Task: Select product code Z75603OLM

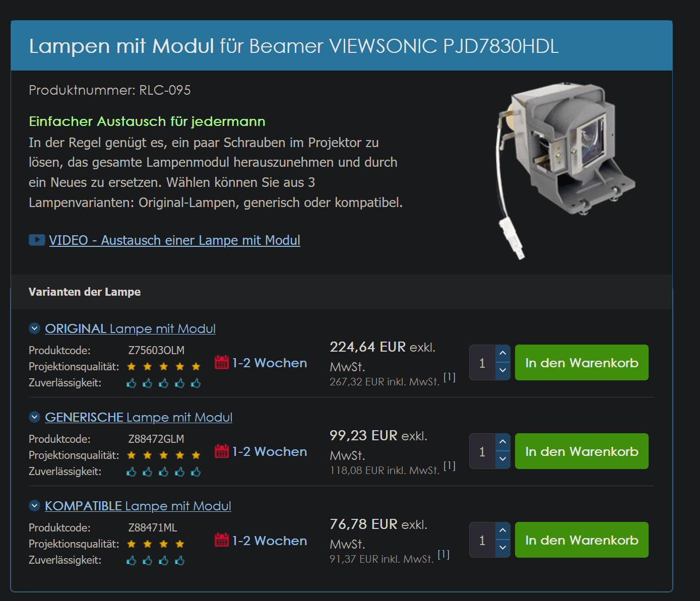Action: coord(156,350)
